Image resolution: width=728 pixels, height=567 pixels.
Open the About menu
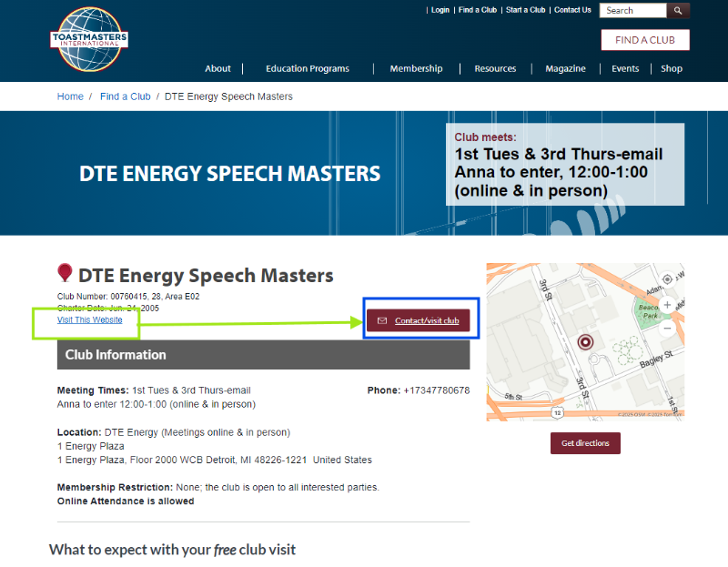pos(217,68)
